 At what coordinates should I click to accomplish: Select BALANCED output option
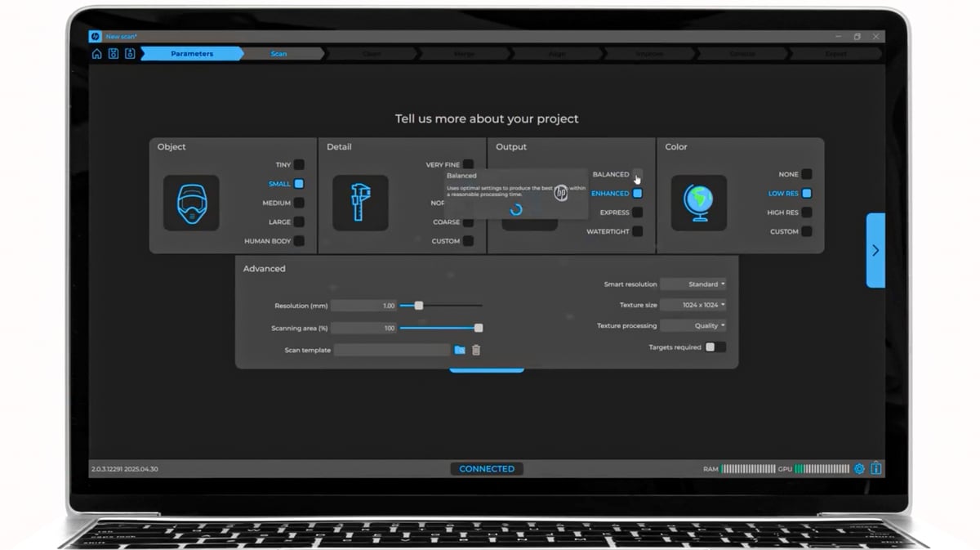pyautogui.click(x=638, y=174)
